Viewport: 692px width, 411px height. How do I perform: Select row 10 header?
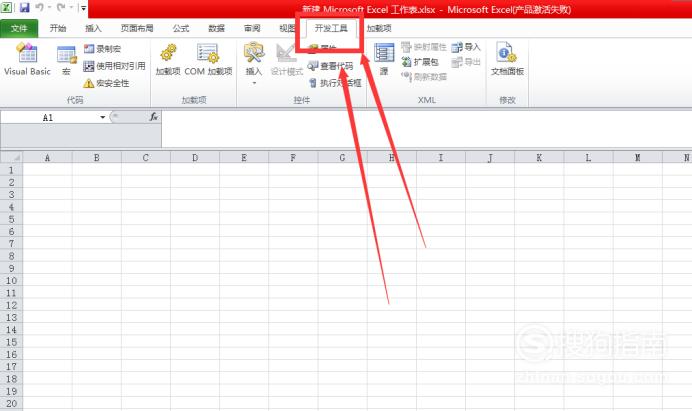[x=11, y=280]
